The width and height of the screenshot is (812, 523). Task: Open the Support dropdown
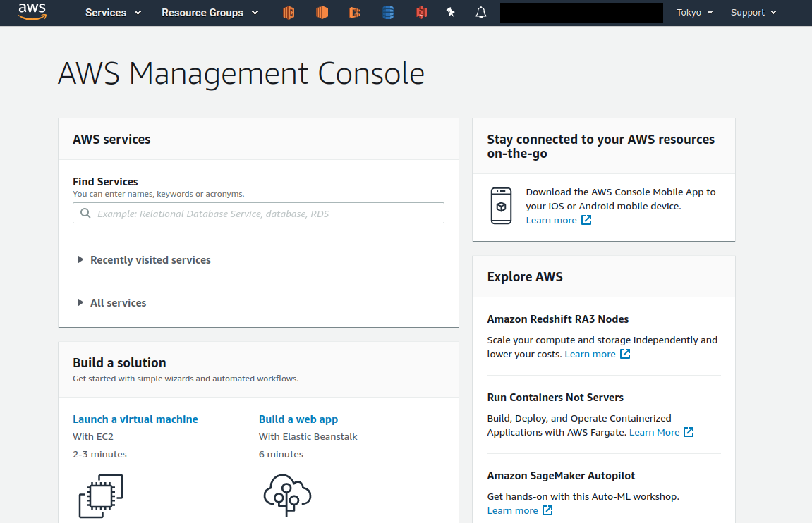coord(752,12)
